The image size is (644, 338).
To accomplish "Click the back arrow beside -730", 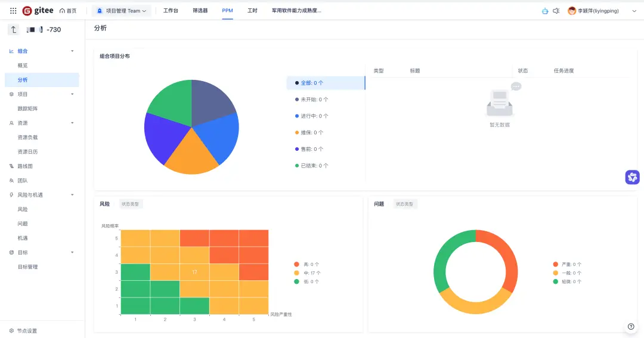I will (x=14, y=30).
